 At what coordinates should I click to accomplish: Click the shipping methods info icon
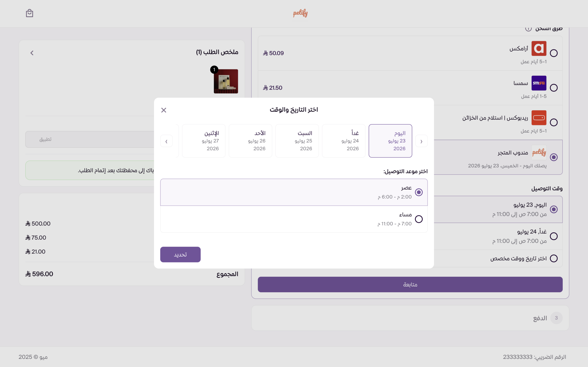pos(528,29)
